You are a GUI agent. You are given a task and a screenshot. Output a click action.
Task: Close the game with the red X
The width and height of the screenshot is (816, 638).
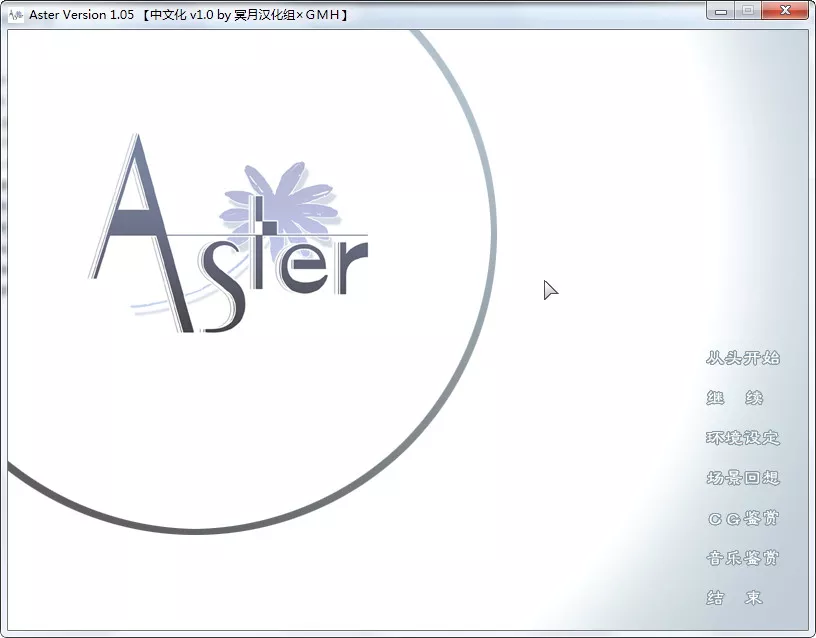(784, 10)
